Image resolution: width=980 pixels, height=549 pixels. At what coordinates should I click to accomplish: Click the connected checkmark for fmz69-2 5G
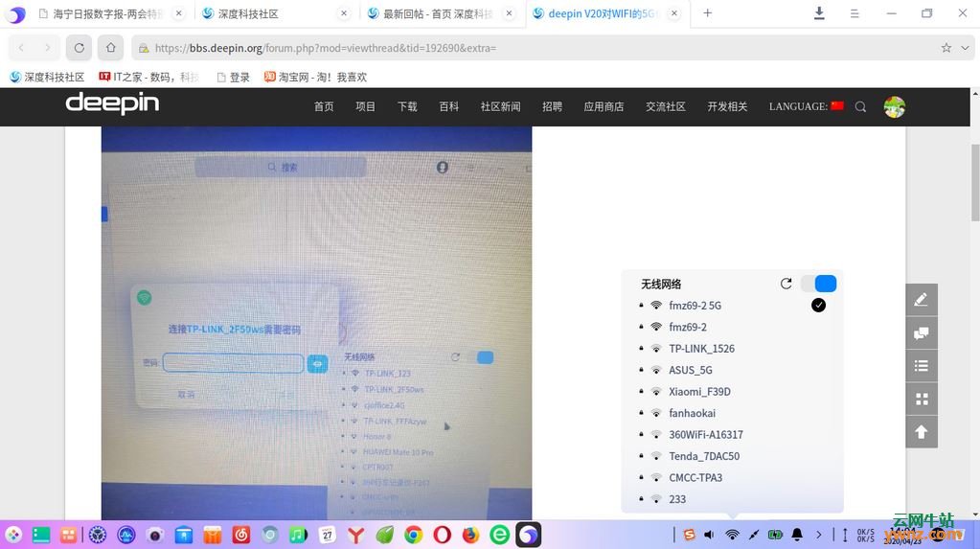pyautogui.click(x=818, y=305)
